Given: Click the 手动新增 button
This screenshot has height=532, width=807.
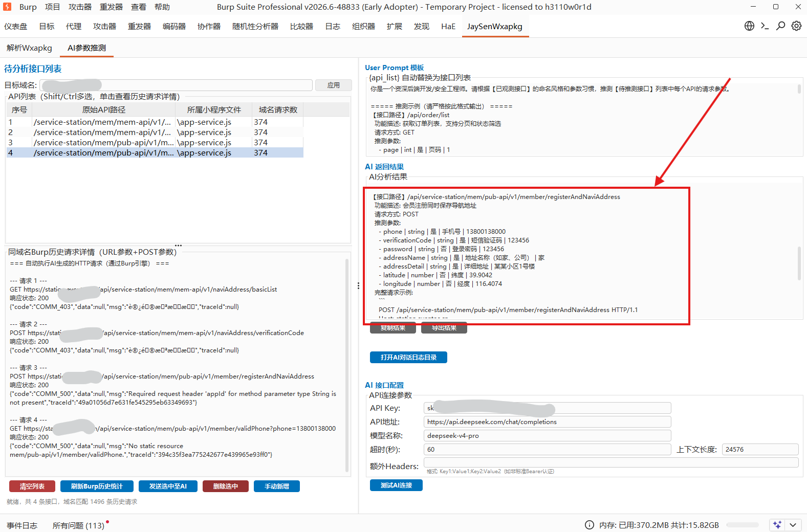Looking at the screenshot, I should (277, 486).
